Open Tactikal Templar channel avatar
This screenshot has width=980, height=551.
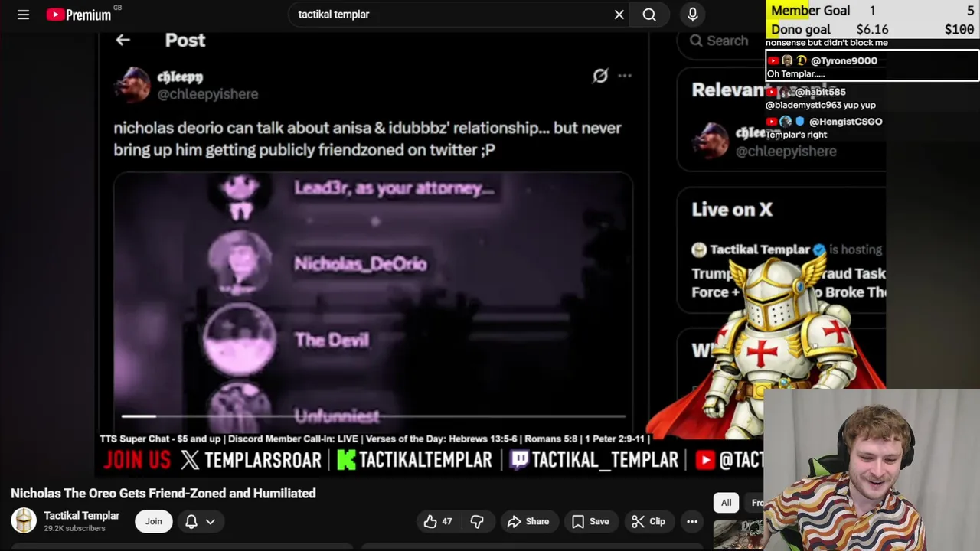pos(24,520)
